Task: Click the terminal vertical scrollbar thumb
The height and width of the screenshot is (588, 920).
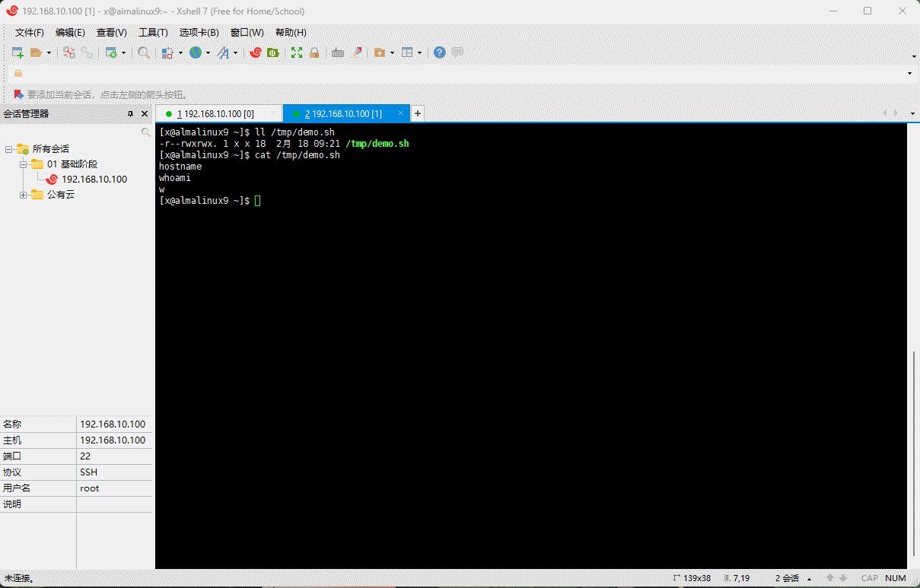Action: pos(913,455)
